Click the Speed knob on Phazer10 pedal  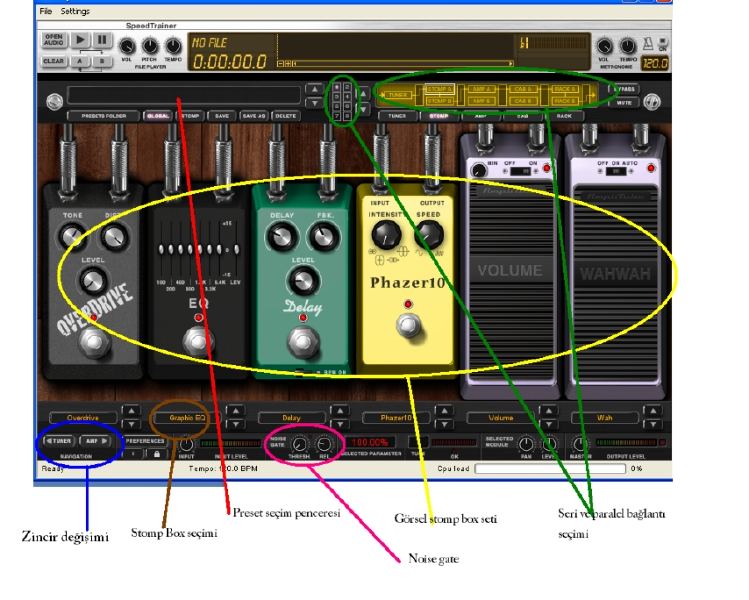(x=429, y=233)
